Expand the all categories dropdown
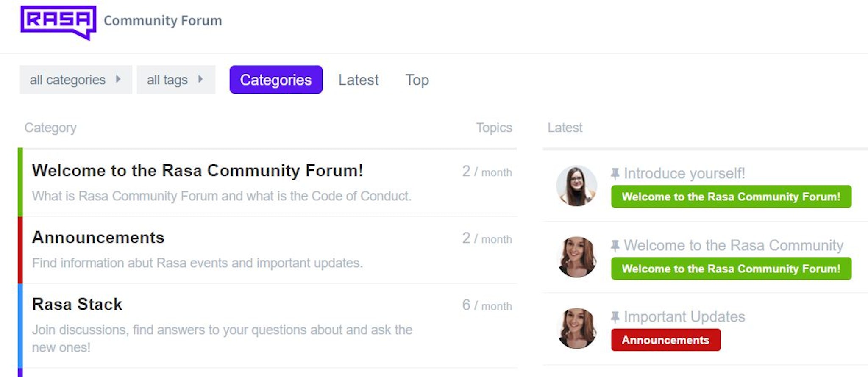The width and height of the screenshot is (868, 377). [75, 80]
